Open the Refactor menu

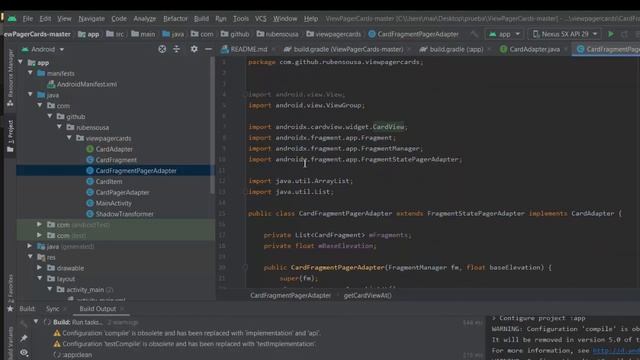[x=175, y=19]
